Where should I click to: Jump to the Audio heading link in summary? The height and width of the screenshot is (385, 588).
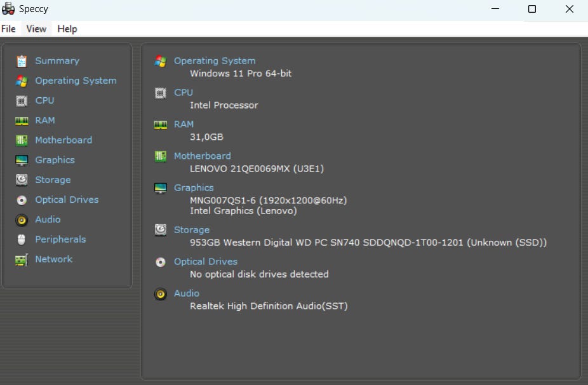[x=186, y=293]
